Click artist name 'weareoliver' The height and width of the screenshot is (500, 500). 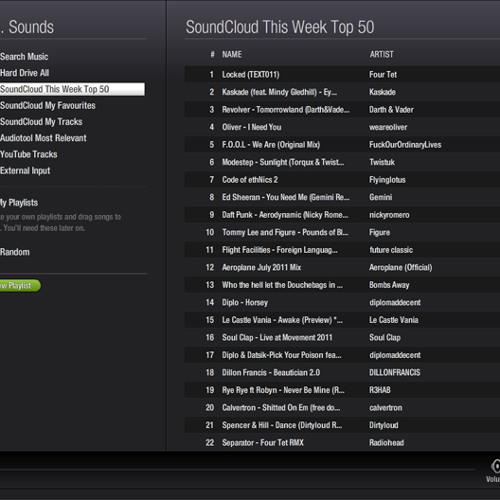click(388, 127)
